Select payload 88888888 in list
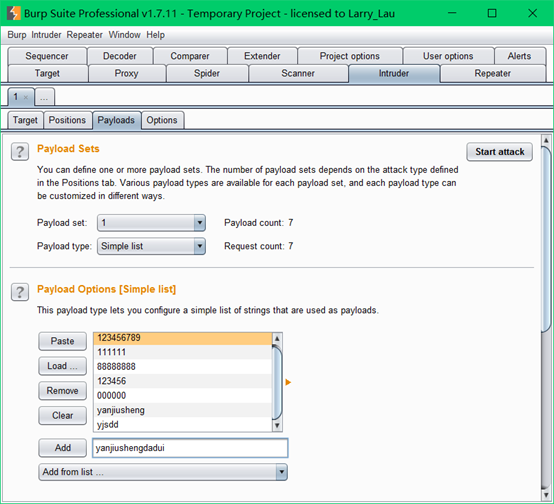 click(183, 367)
